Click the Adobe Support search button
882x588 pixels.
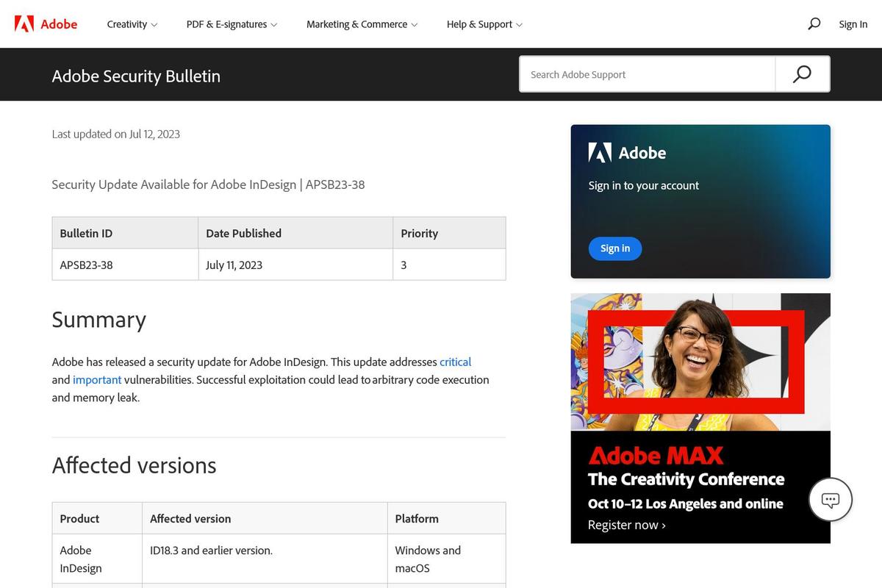coord(802,74)
